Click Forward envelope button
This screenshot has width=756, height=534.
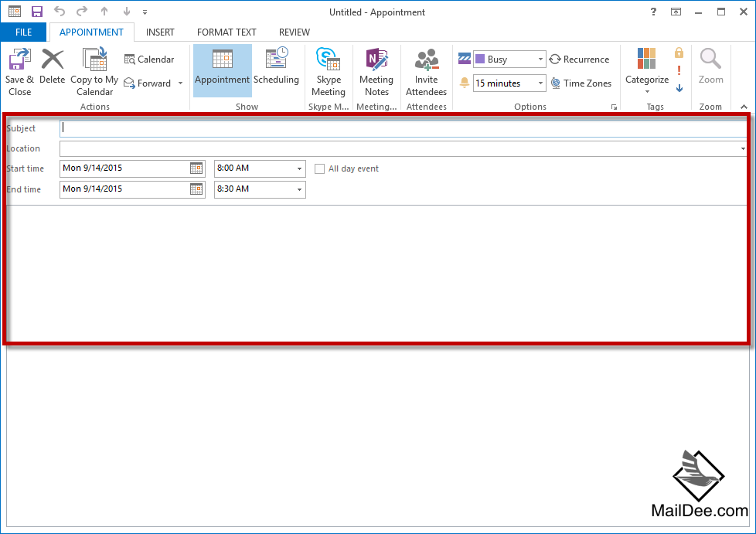148,83
